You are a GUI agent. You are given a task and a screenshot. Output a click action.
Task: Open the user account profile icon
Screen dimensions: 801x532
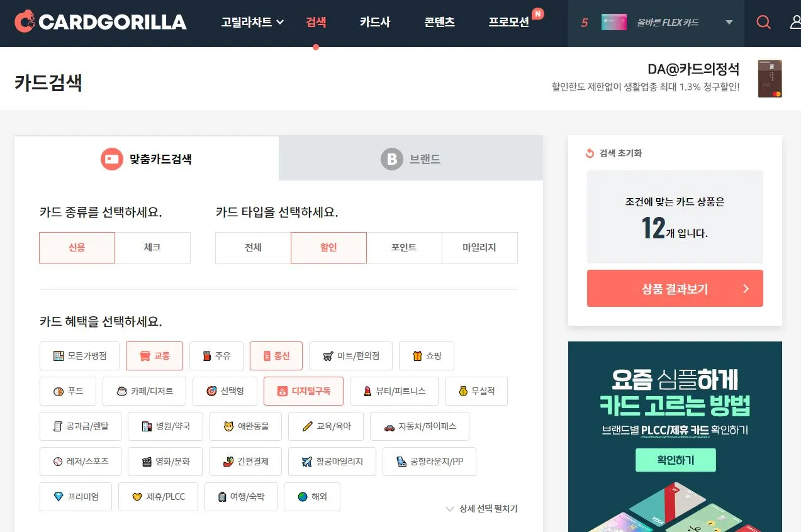[795, 23]
